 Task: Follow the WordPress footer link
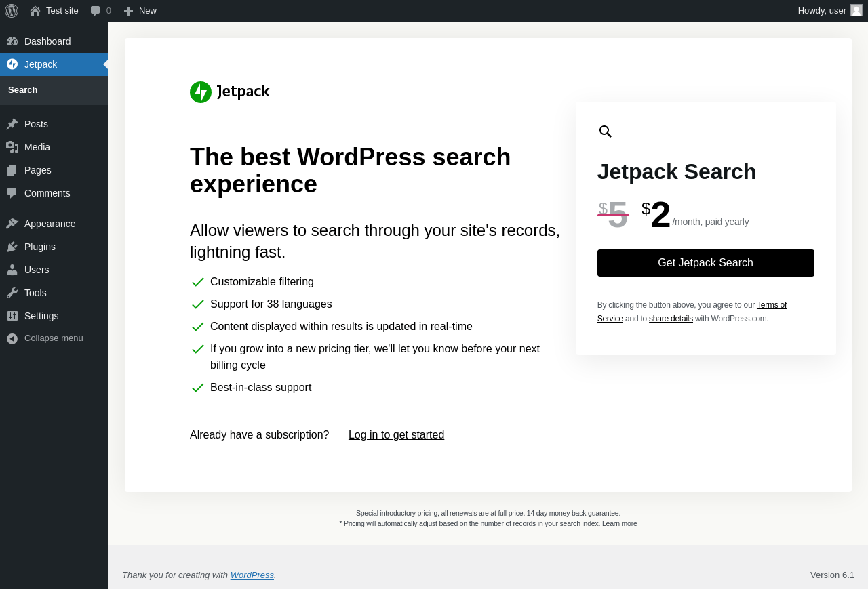252,575
